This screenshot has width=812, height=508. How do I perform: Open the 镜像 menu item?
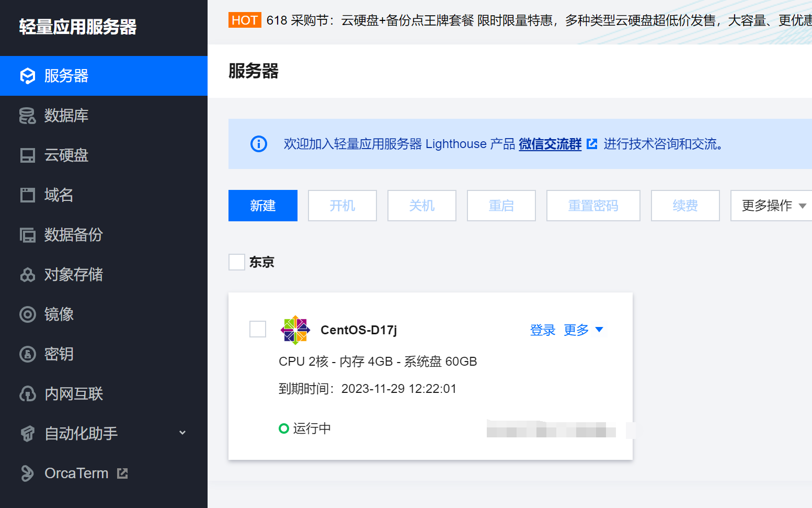point(104,314)
